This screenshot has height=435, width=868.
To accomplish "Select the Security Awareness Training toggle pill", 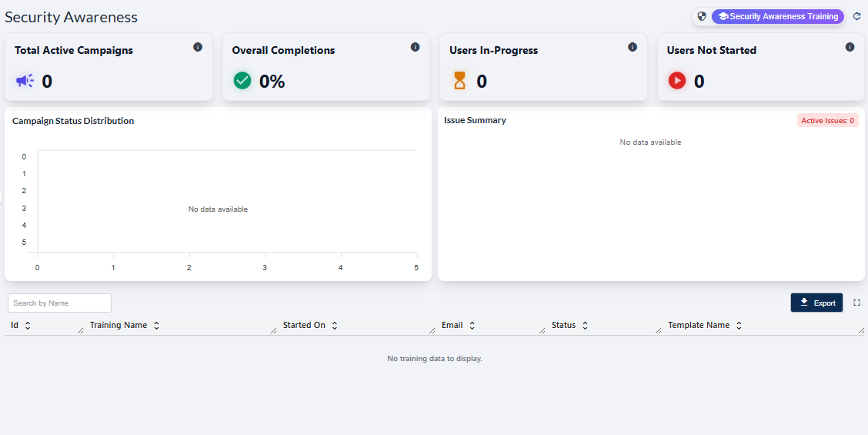I will click(777, 16).
